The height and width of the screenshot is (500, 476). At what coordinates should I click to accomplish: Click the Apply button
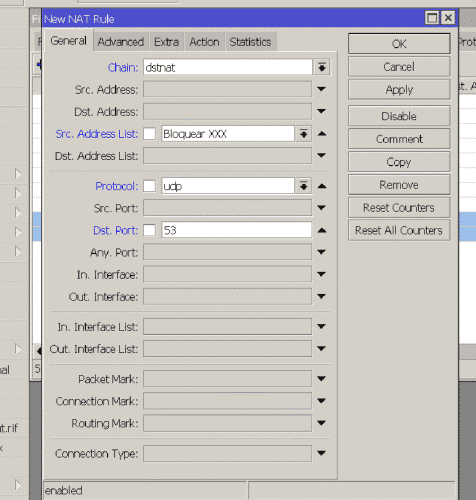click(399, 89)
